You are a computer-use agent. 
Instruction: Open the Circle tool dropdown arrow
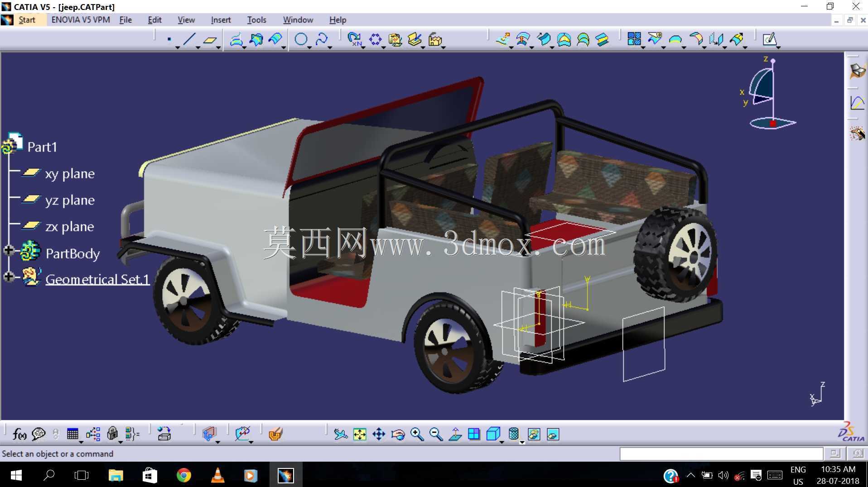tap(309, 48)
